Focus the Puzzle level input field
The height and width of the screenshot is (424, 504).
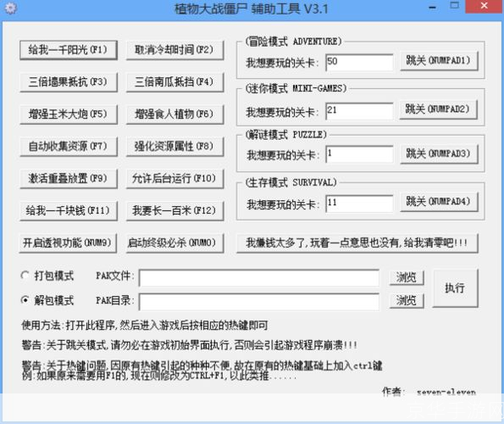point(359,154)
